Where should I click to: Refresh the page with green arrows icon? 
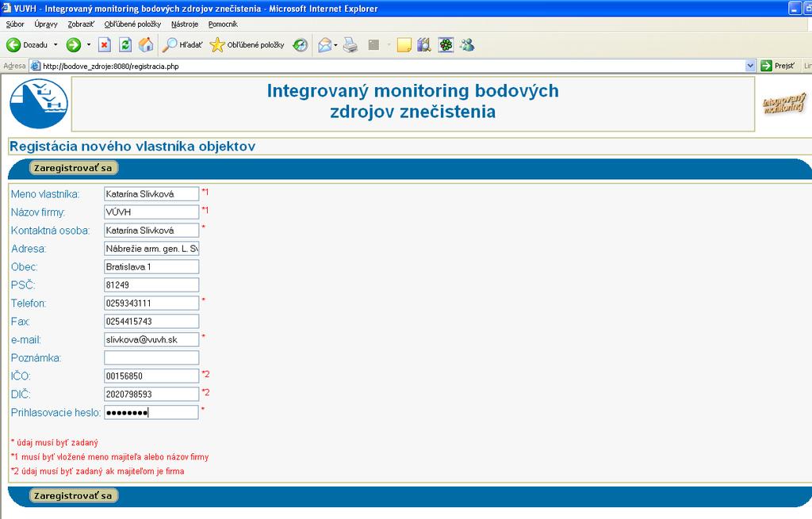coord(125,45)
